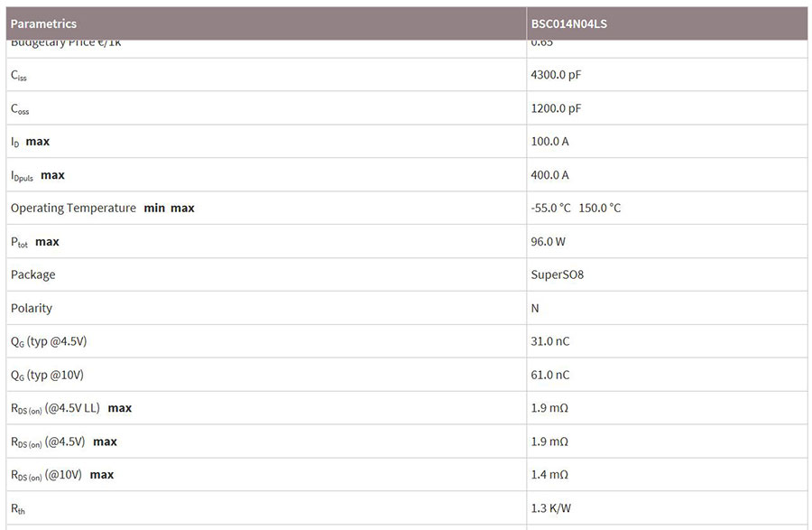Select the QG (typ @10V) label
The height and width of the screenshot is (530, 812).
(x=47, y=375)
